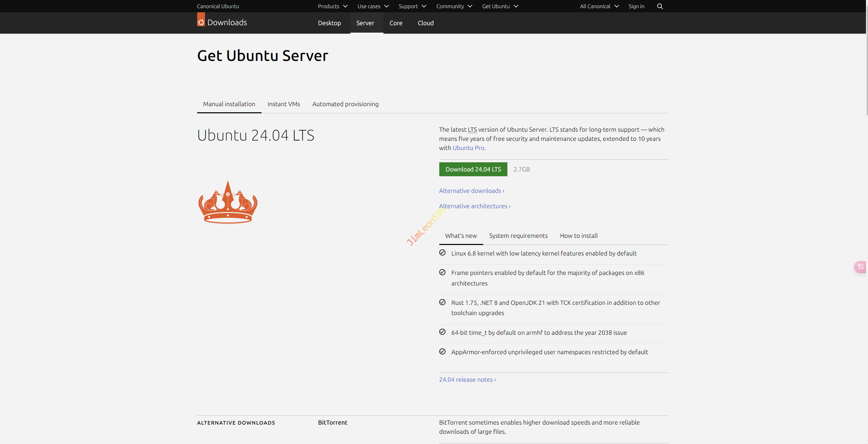Click checkmark icon beside AppArmor-enforced item
868x444 pixels.
pyautogui.click(x=442, y=351)
